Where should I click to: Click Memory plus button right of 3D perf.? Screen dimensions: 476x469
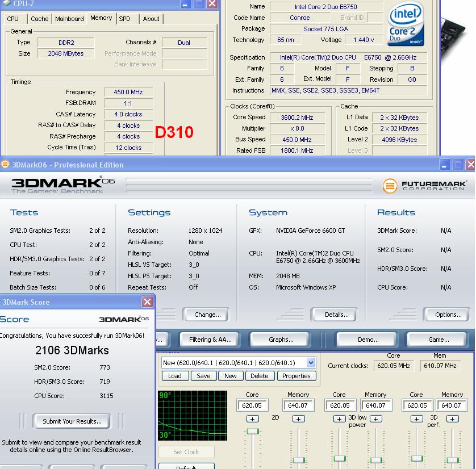(452, 419)
